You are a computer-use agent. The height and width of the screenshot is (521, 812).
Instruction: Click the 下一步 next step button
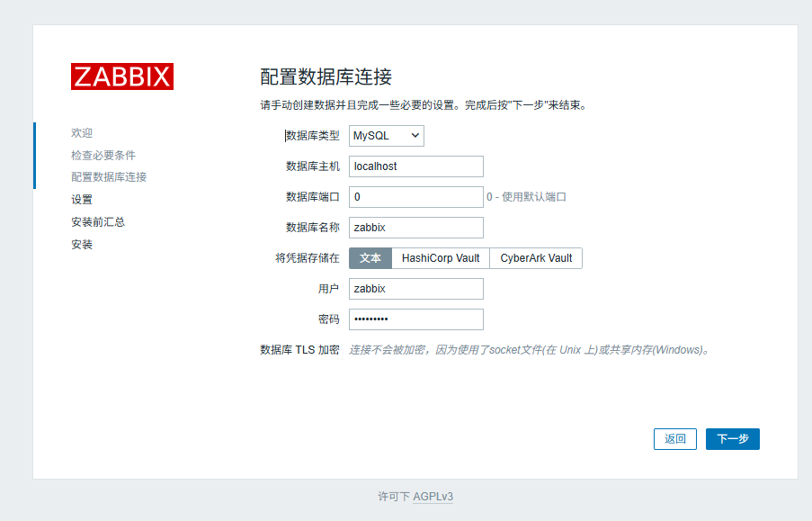click(x=732, y=439)
